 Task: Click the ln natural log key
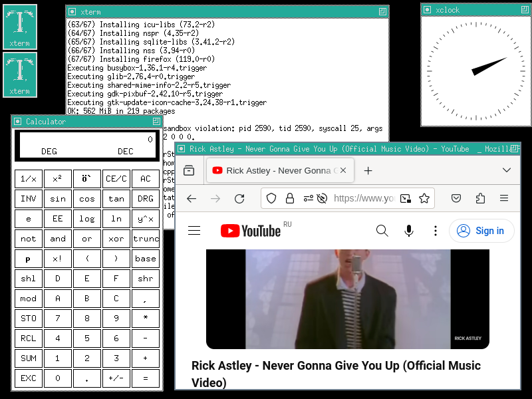[116, 219]
